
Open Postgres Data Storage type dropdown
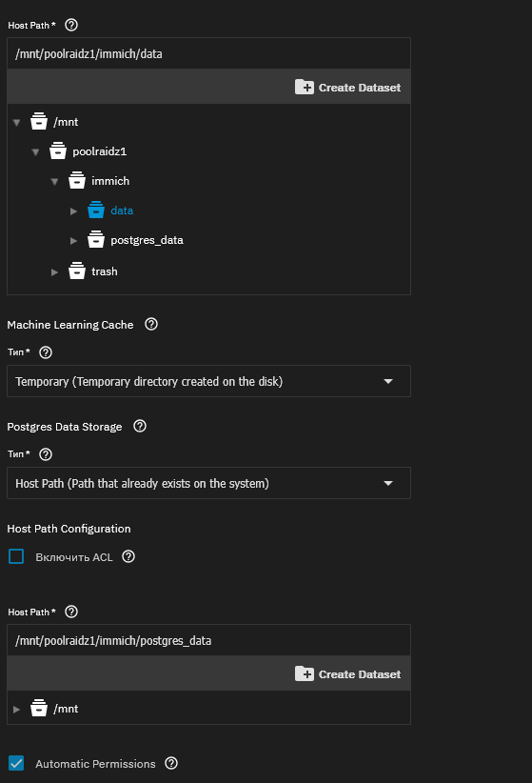pos(208,483)
